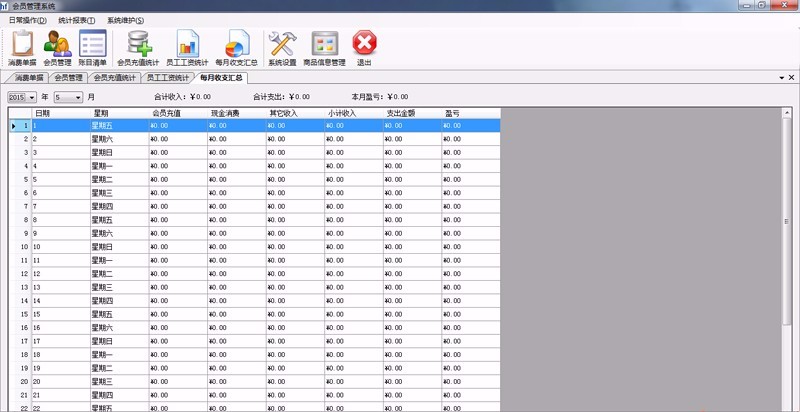Click the 合计支出 total label
800x412 pixels.
[282, 97]
